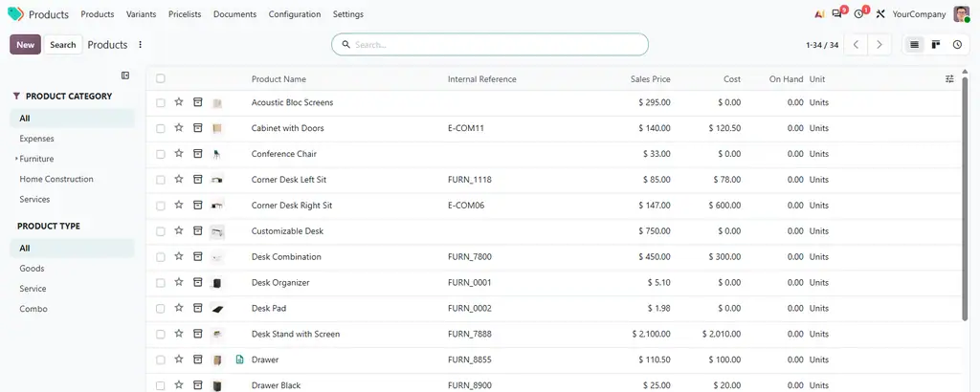This screenshot has height=392, width=980.
Task: Open the Products actions kebab menu
Action: coord(140,44)
